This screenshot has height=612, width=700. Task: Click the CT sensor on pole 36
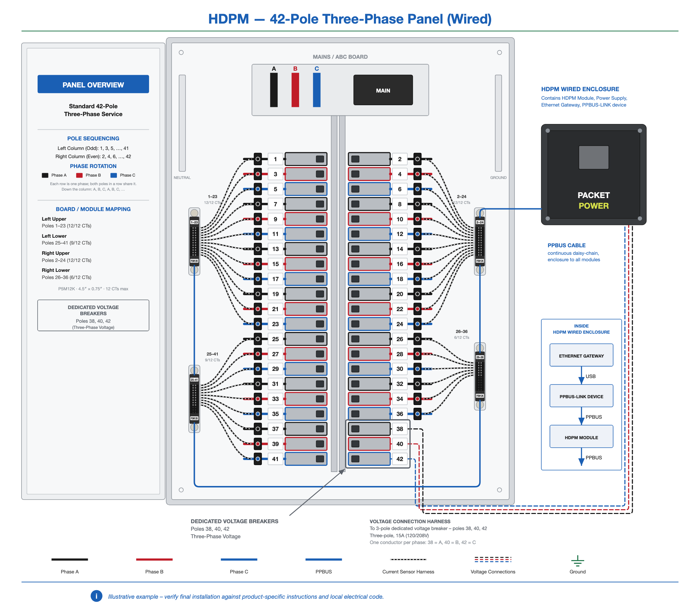417,414
